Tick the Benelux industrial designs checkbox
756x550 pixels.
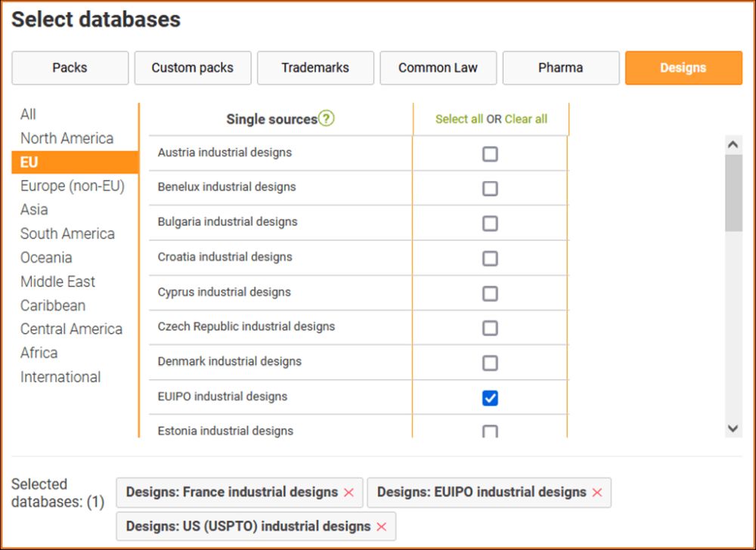coord(490,189)
